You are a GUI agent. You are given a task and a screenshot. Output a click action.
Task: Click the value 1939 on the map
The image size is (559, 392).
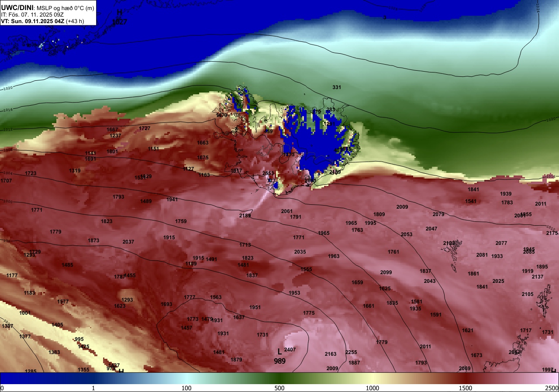point(506,194)
